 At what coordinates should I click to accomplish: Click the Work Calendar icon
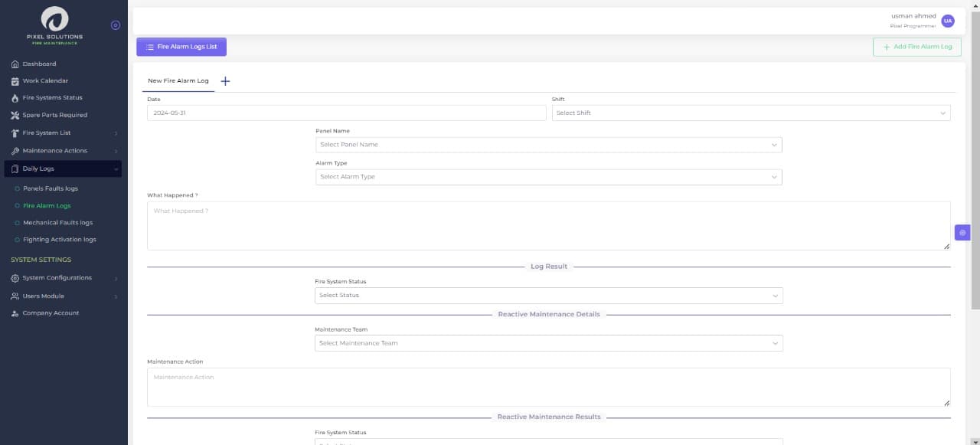coord(15,81)
